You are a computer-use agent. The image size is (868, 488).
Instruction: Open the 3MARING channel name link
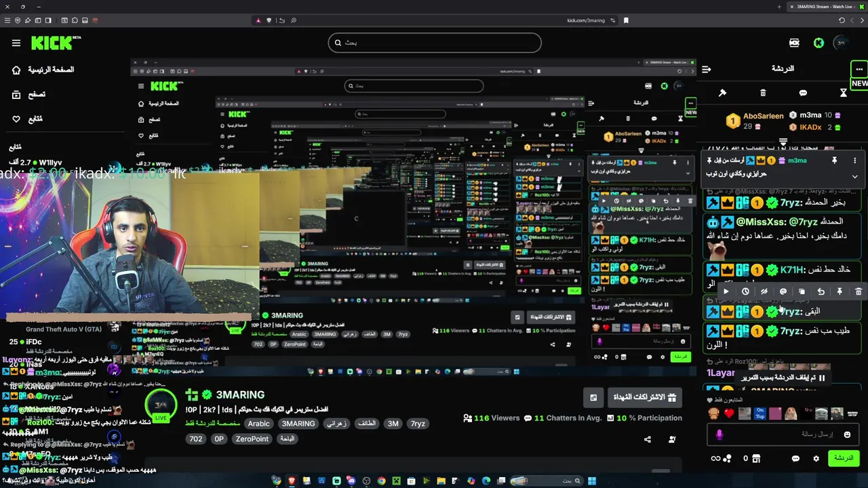point(240,394)
